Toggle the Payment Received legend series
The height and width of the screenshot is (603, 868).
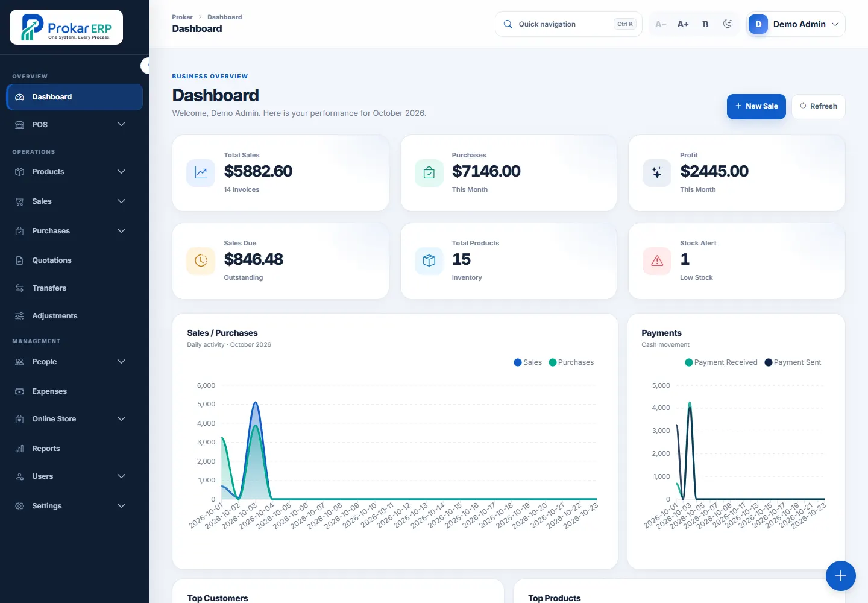[x=722, y=362]
